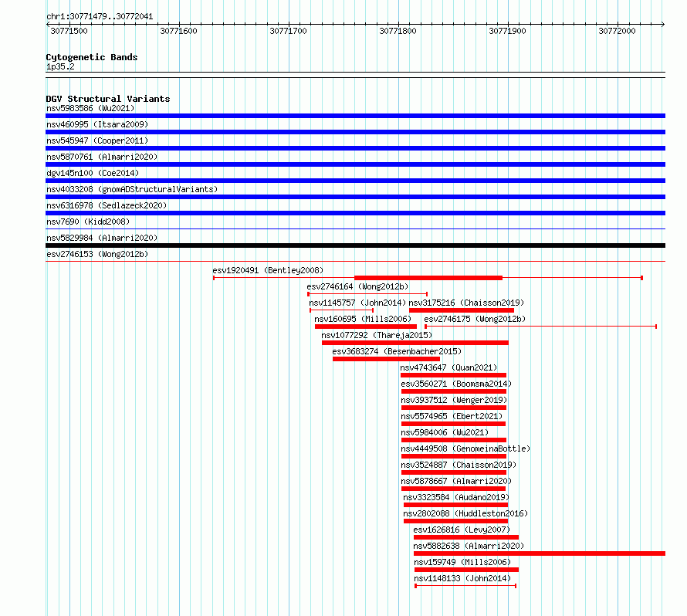Image resolution: width=687 pixels, height=616 pixels.
Task: Click the ruler at position 30772000
Action: click(x=617, y=31)
